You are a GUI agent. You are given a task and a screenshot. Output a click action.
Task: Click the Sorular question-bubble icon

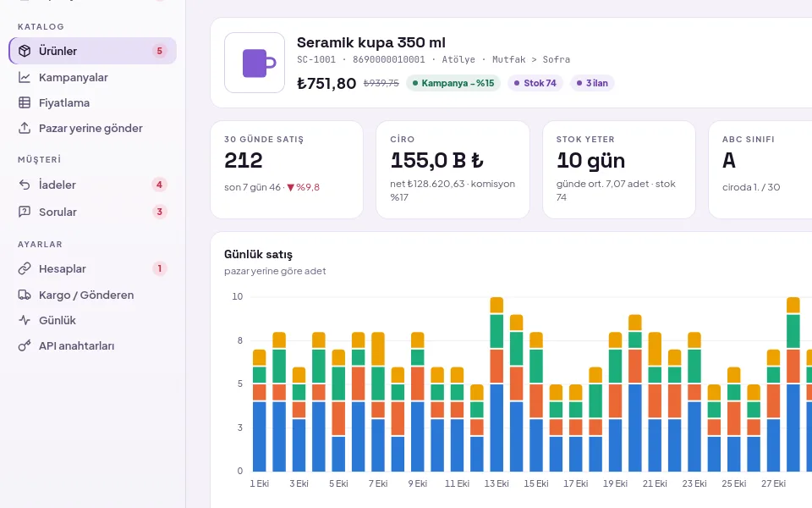click(x=25, y=212)
